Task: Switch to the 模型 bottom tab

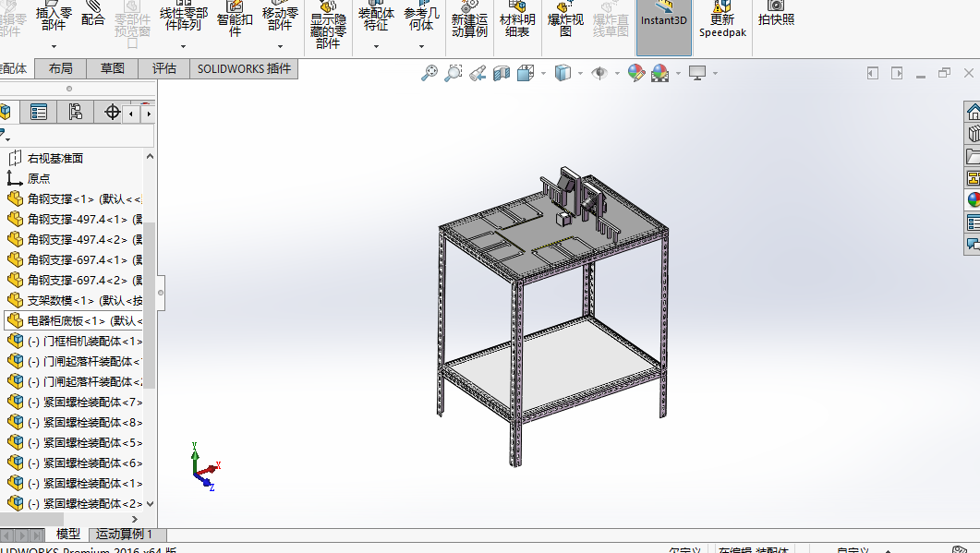Action: 68,535
